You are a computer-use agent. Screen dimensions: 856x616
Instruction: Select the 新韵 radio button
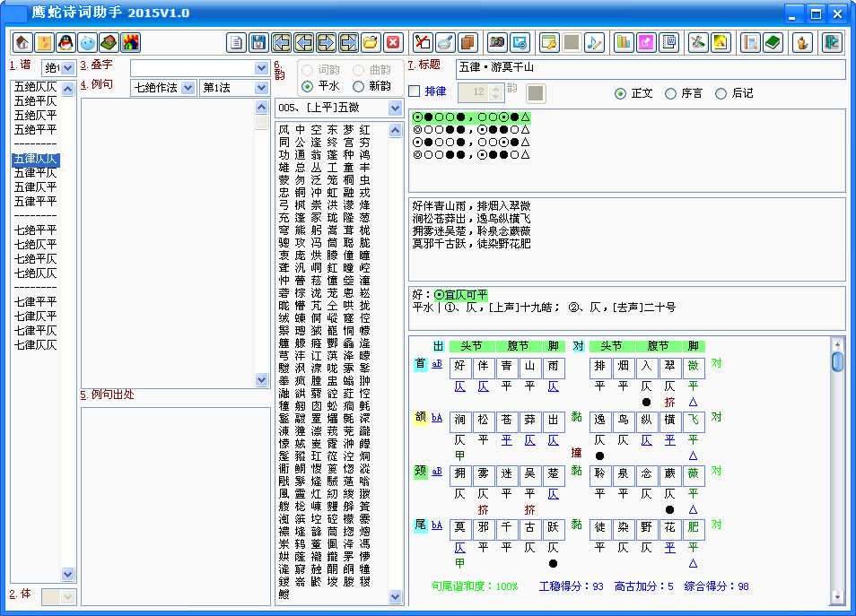pyautogui.click(x=359, y=86)
